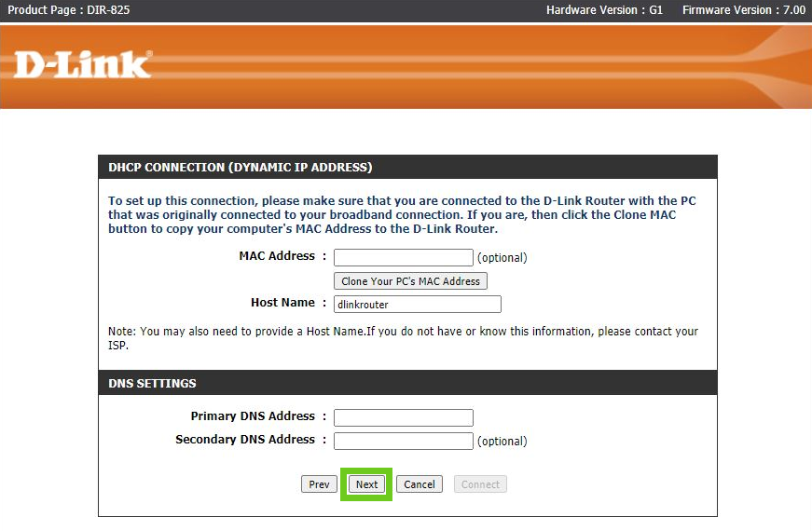The height and width of the screenshot is (531, 812).
Task: Click the Hardware Version G1 text
Action: point(604,10)
